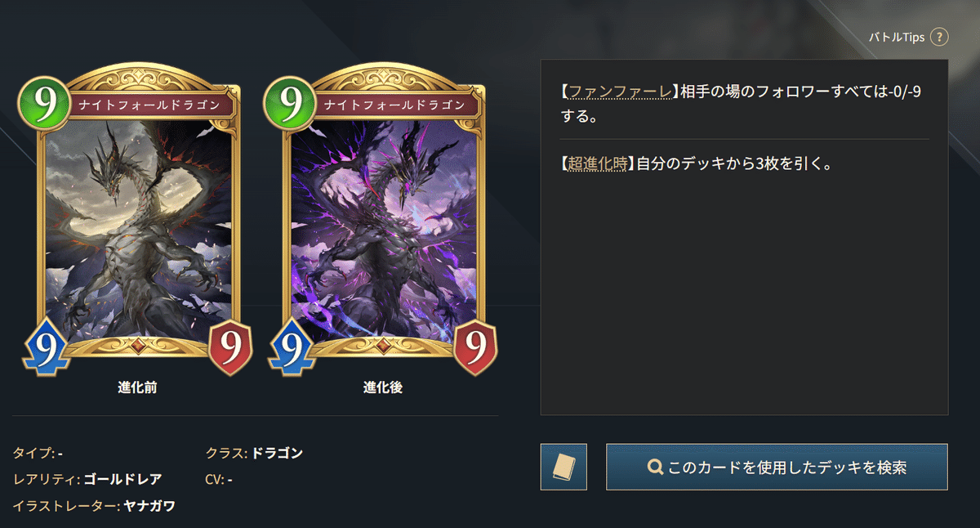Image resolution: width=980 pixels, height=528 pixels.
Task: Click the illustrator name ヤナガワ
Action: (149, 506)
